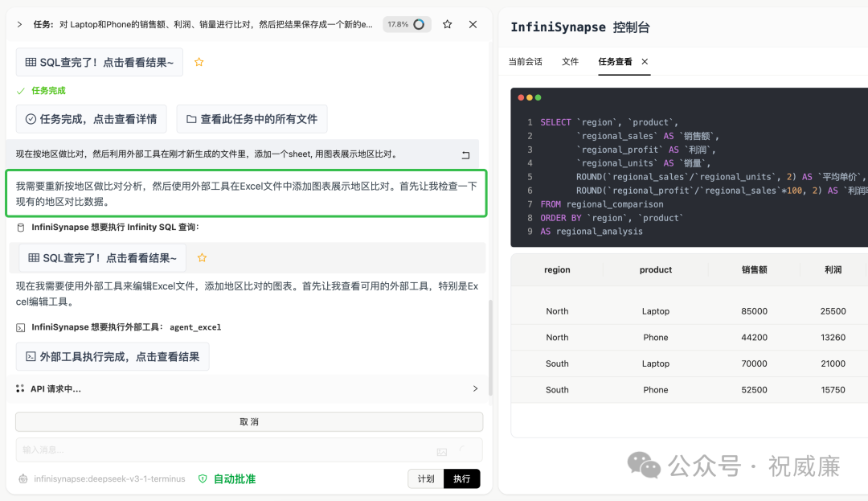Collapse the task panel with top-left chevron
This screenshot has width=868, height=501.
(x=19, y=24)
